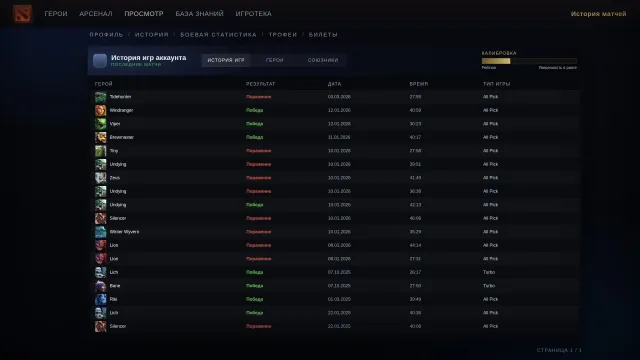Image resolution: width=640 pixels, height=360 pixels.
Task: Open the Bane hero portrait
Action: coord(100,286)
